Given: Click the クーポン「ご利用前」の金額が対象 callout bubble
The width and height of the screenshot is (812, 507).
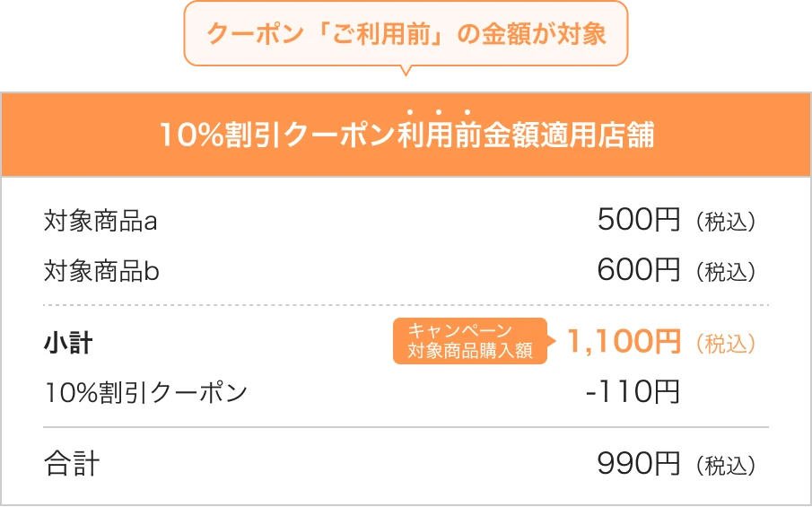Looking at the screenshot, I should pos(406,34).
